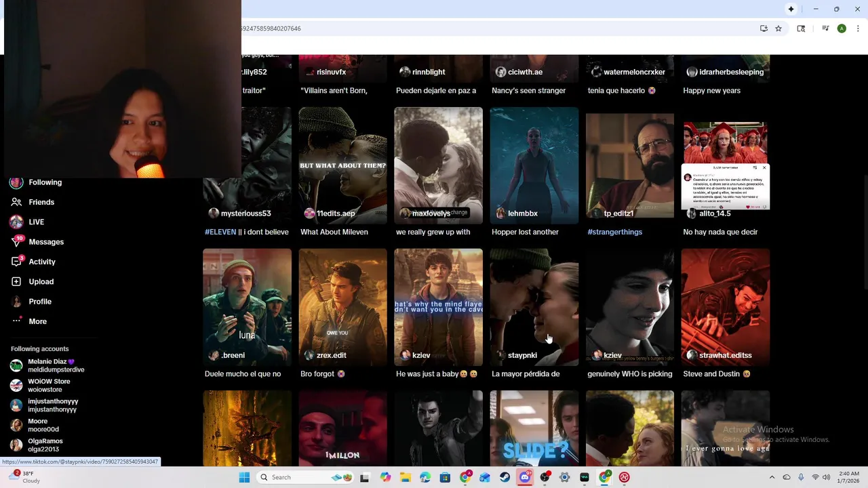Open Steam from the taskbar

click(x=505, y=477)
